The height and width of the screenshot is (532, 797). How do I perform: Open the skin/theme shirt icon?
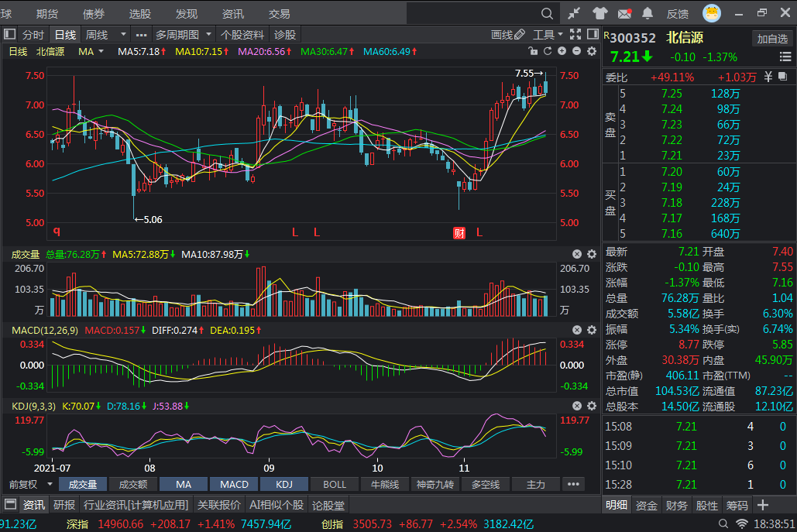pos(599,13)
